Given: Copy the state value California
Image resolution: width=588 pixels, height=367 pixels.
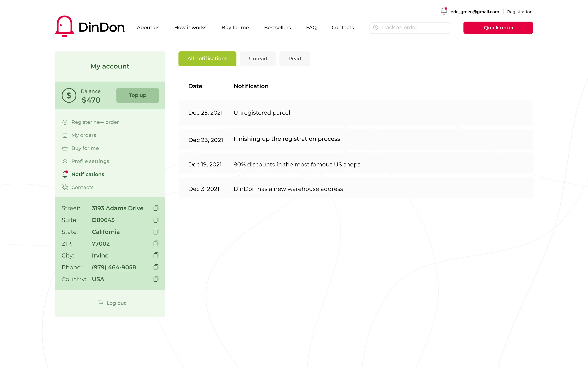Looking at the screenshot, I should [156, 232].
